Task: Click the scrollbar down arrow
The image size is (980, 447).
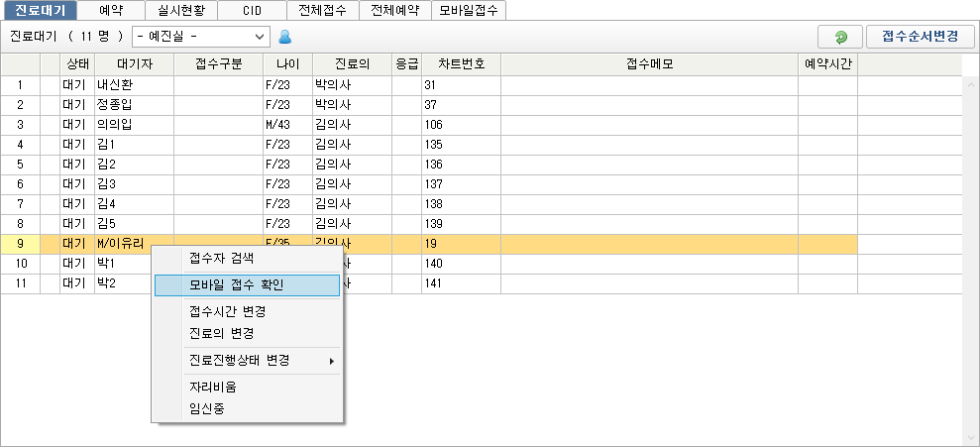Action: [x=971, y=438]
